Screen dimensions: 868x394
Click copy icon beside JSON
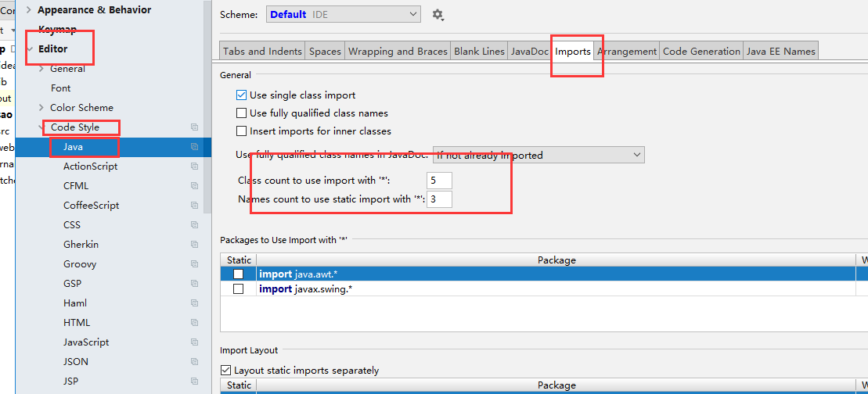click(194, 362)
